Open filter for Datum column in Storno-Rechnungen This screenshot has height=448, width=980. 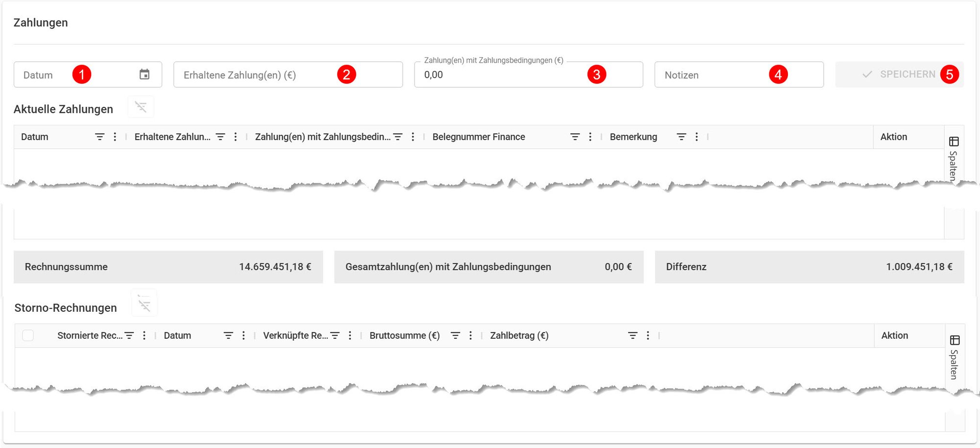point(228,335)
